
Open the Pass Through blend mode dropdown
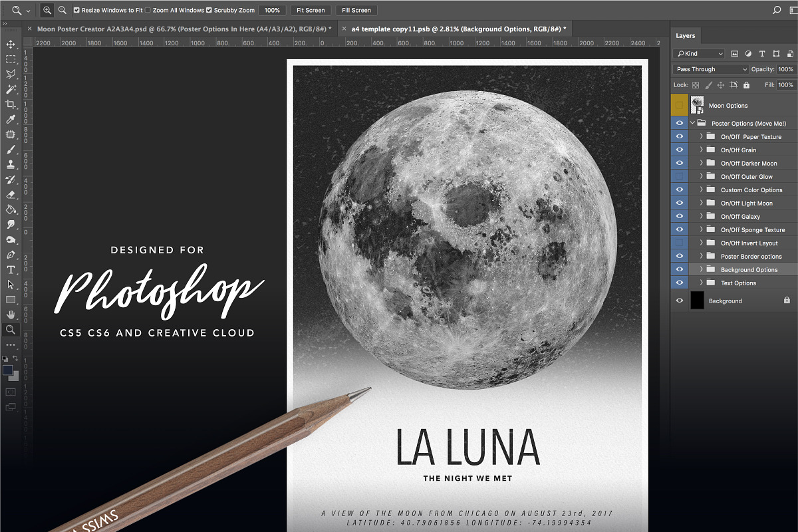coord(710,69)
